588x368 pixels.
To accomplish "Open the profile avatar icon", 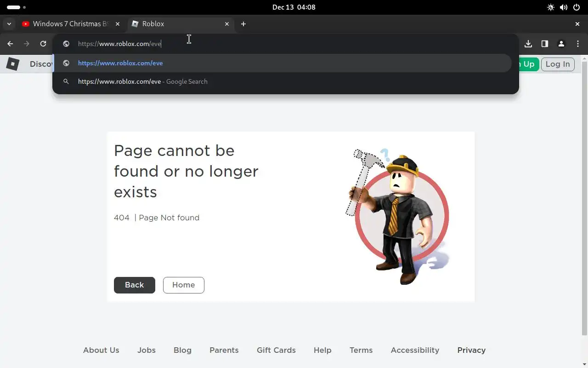I will [561, 44].
